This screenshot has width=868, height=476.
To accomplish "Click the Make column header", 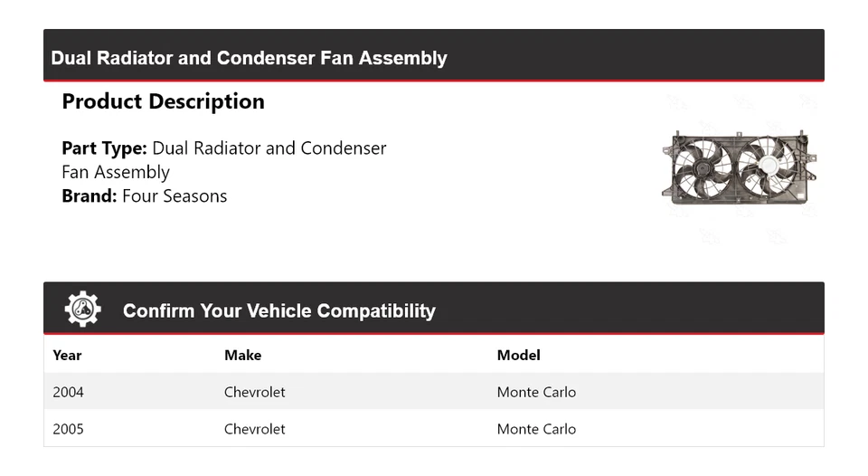I will pos(242,355).
